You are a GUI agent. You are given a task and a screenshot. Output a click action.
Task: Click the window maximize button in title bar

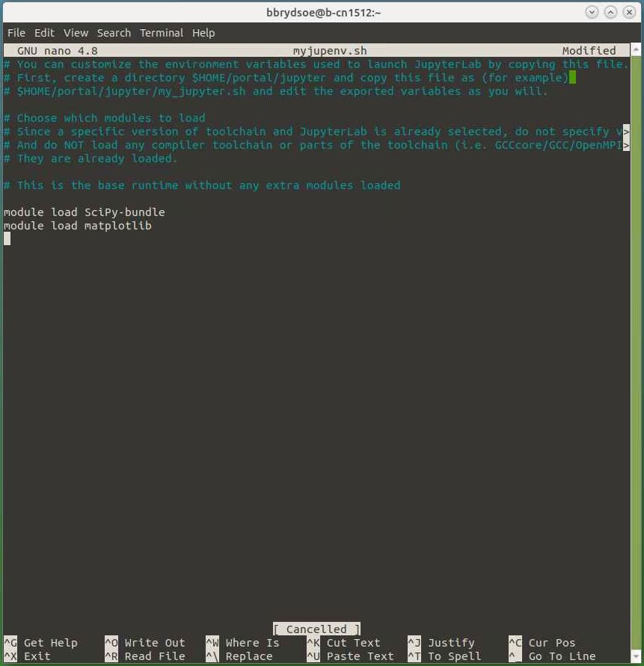pyautogui.click(x=610, y=12)
